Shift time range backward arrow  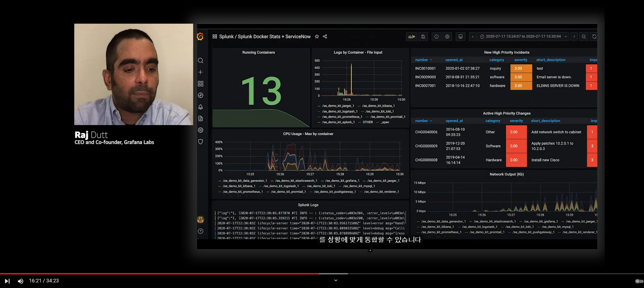coord(472,36)
